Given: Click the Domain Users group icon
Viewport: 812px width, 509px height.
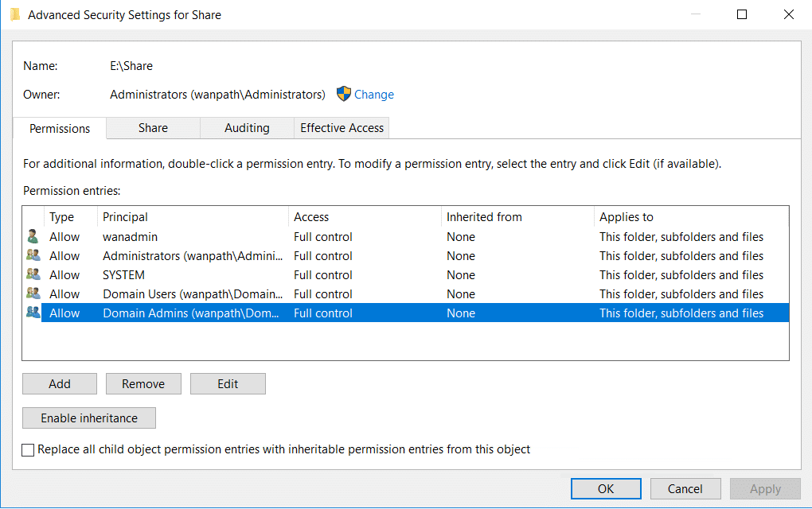Looking at the screenshot, I should click(33, 293).
